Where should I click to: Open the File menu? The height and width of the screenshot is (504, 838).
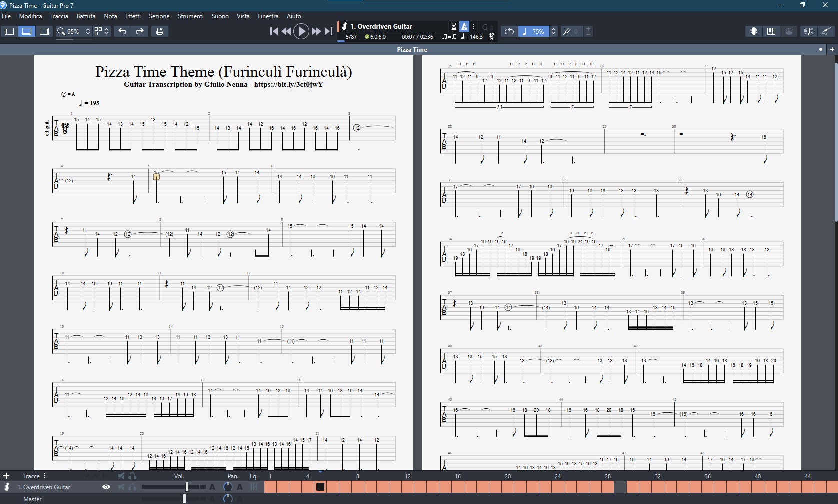(x=6, y=16)
